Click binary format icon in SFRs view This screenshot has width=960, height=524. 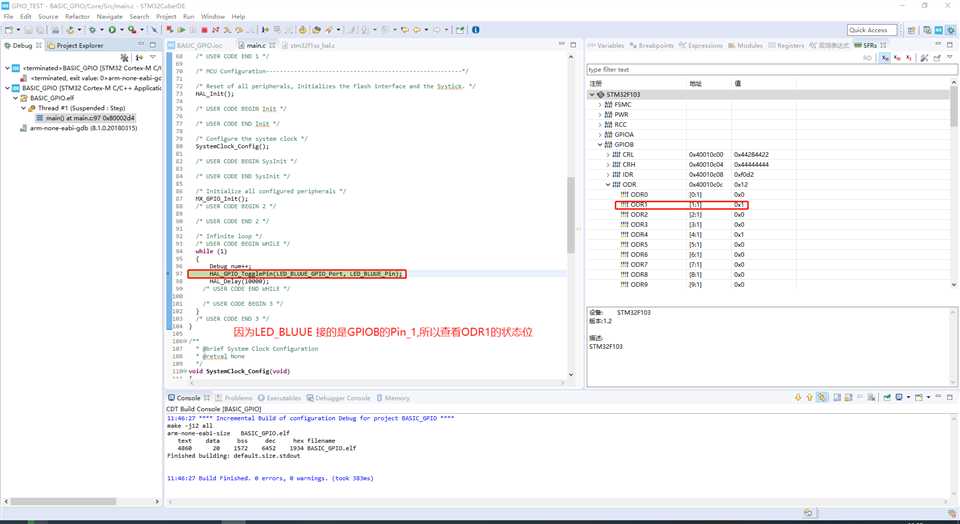click(x=909, y=58)
